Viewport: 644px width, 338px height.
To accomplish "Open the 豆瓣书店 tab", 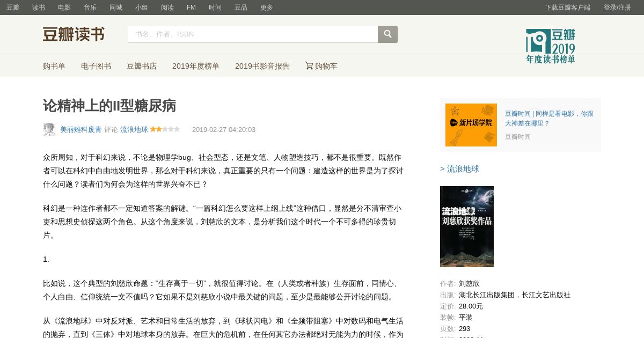I will pyautogui.click(x=142, y=66).
